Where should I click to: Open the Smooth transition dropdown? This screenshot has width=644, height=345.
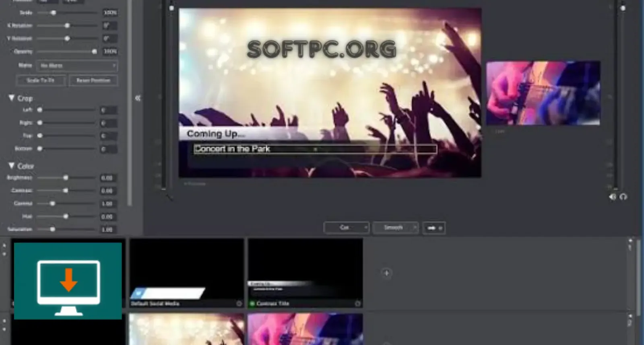(395, 228)
